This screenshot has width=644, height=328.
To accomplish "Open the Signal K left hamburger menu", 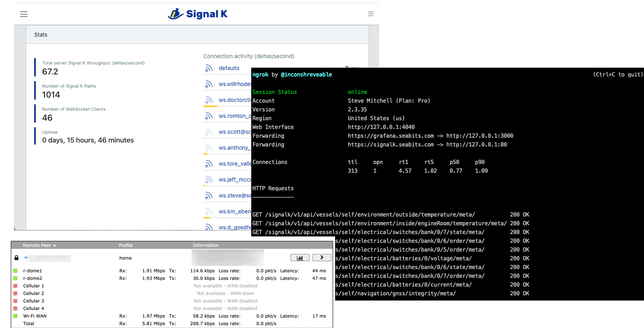I will [24, 14].
